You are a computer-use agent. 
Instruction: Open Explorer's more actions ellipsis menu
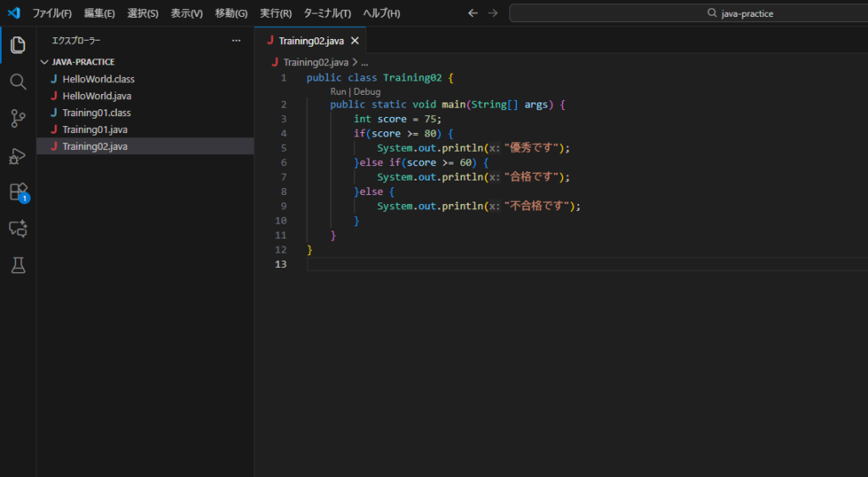[236, 41]
